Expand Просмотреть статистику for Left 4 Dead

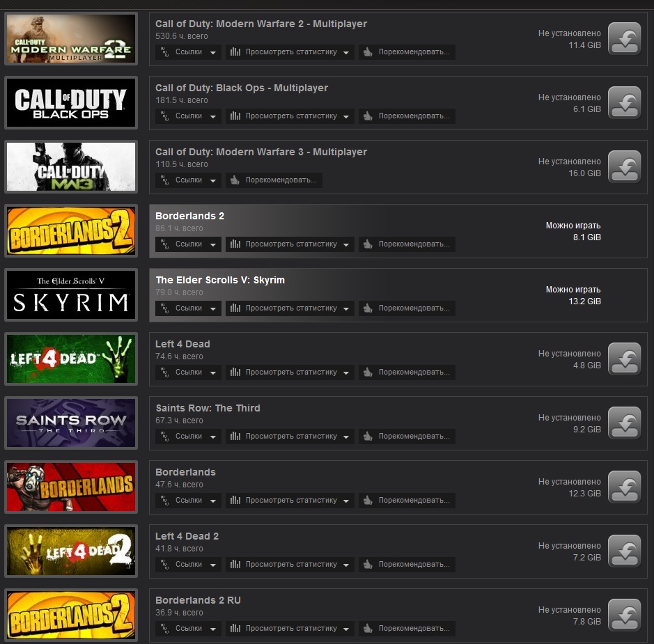[x=290, y=372]
